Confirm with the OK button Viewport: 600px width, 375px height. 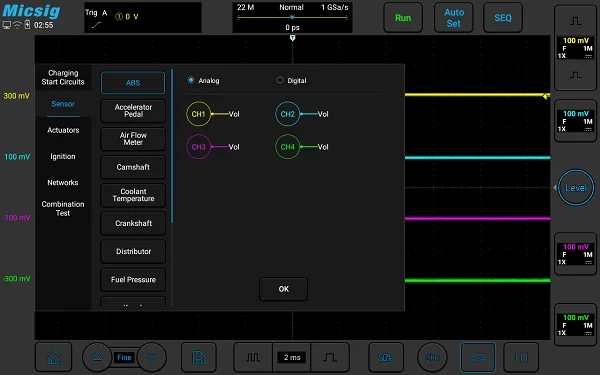coord(284,289)
